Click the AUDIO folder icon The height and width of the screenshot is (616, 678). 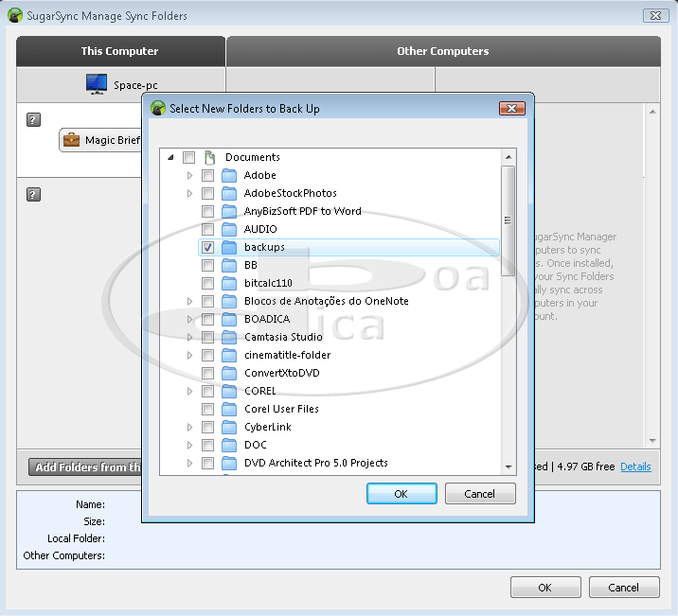(x=229, y=229)
